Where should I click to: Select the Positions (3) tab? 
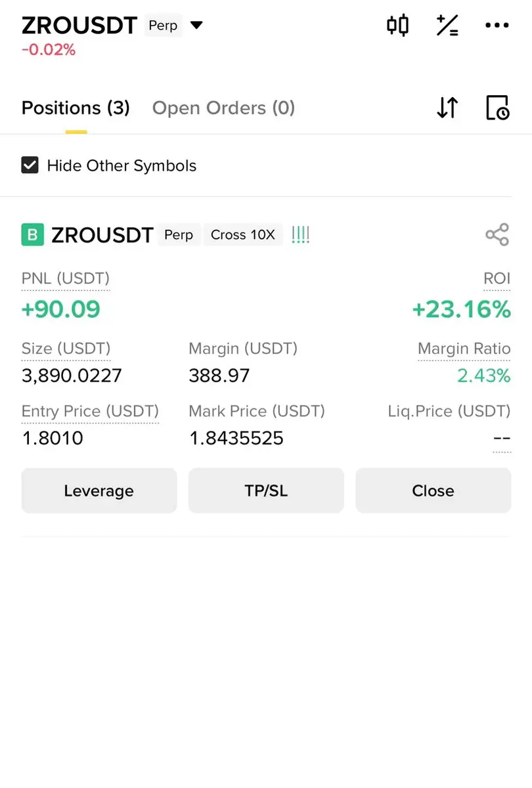[76, 108]
